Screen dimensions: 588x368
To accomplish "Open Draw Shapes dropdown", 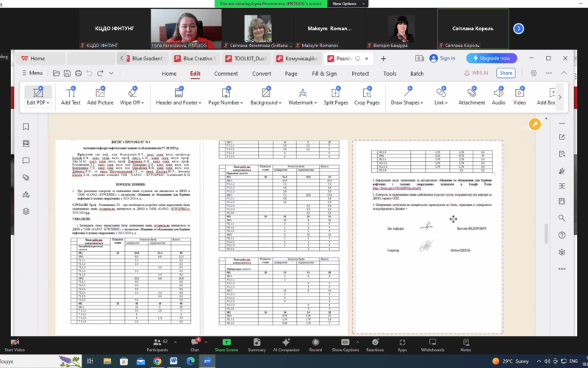I will click(x=407, y=96).
